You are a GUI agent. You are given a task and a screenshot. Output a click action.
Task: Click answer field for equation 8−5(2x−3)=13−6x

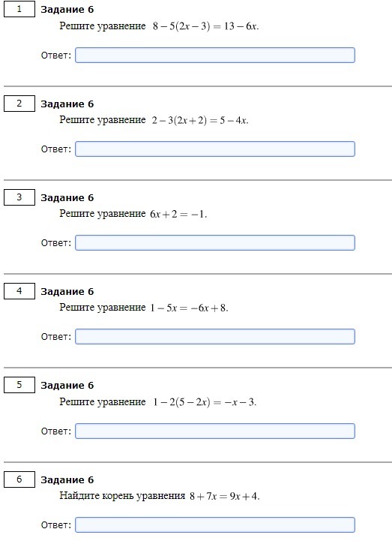point(215,55)
